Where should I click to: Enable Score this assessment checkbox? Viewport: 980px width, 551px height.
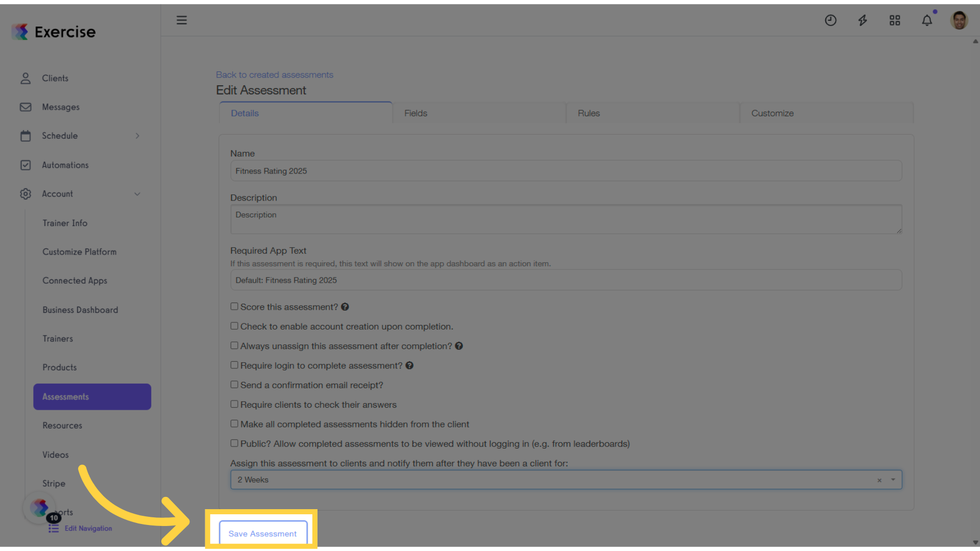[234, 307]
